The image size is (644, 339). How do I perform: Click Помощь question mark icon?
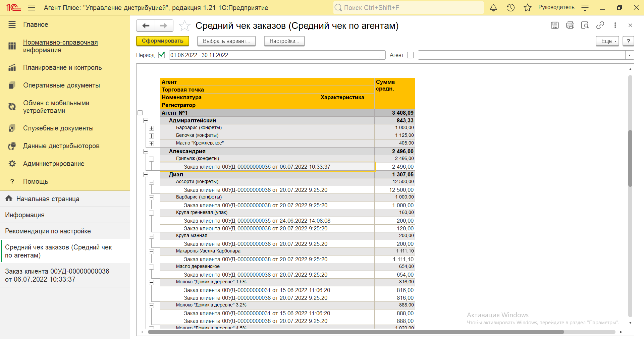[12, 181]
